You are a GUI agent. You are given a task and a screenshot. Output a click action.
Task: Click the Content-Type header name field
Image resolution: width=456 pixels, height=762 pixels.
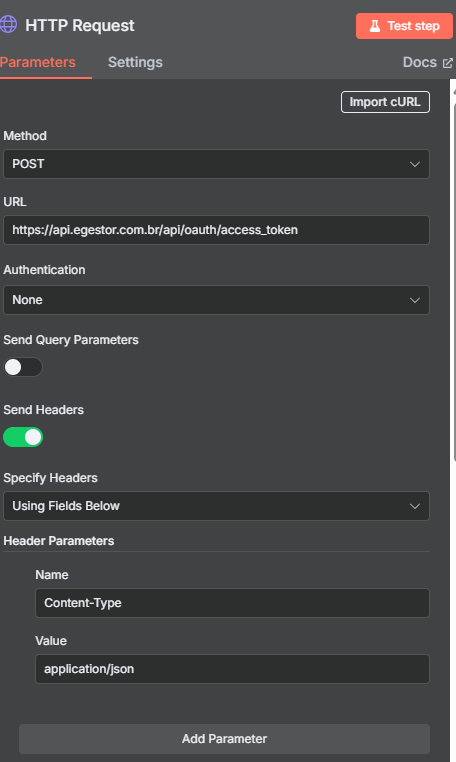[232, 603]
